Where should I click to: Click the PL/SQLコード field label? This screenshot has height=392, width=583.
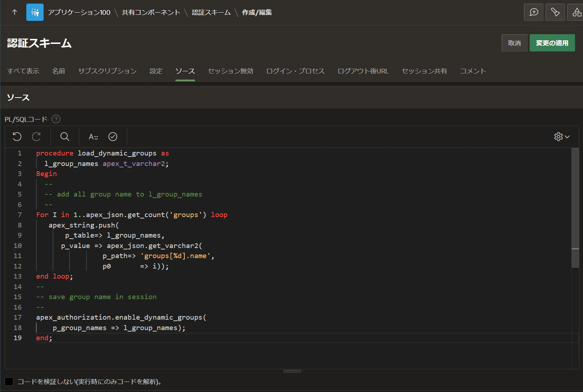(x=26, y=119)
